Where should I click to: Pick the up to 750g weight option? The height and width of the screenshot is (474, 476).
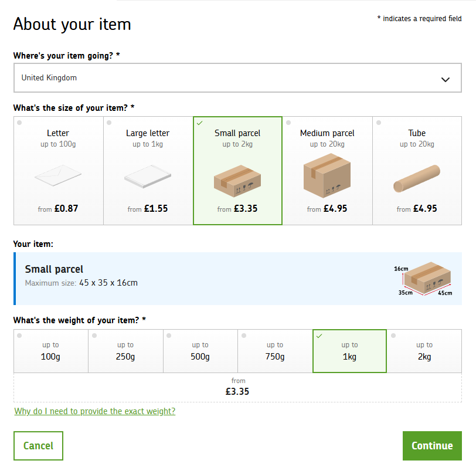coord(275,351)
